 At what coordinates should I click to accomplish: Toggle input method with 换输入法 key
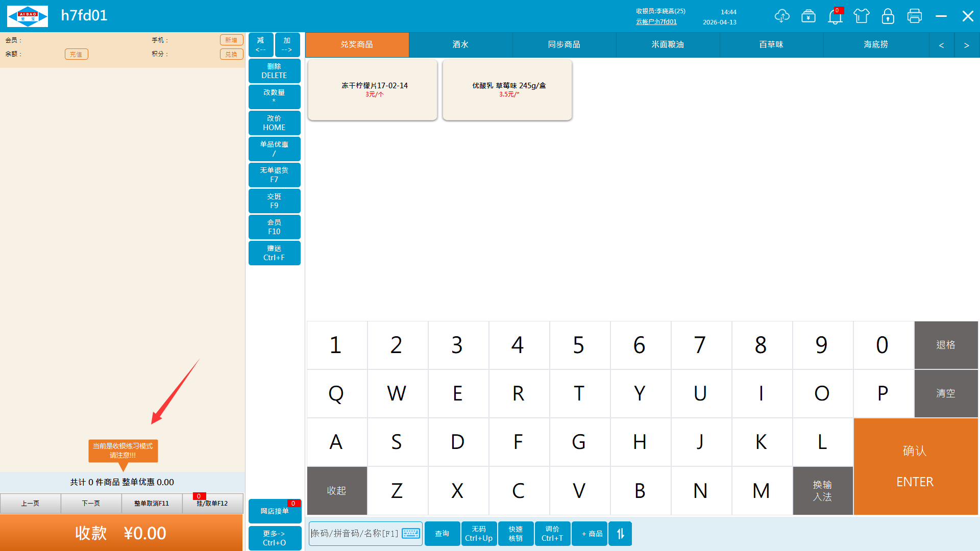pos(822,490)
